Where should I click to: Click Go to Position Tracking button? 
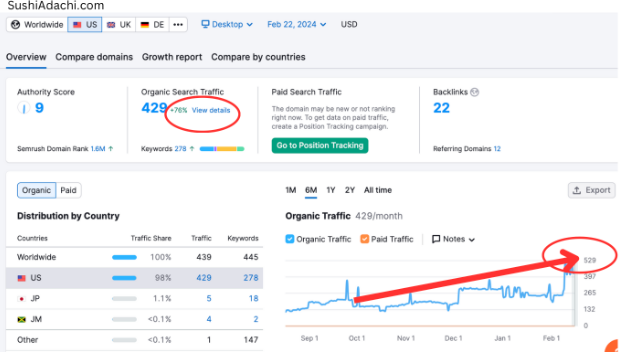[x=320, y=146]
